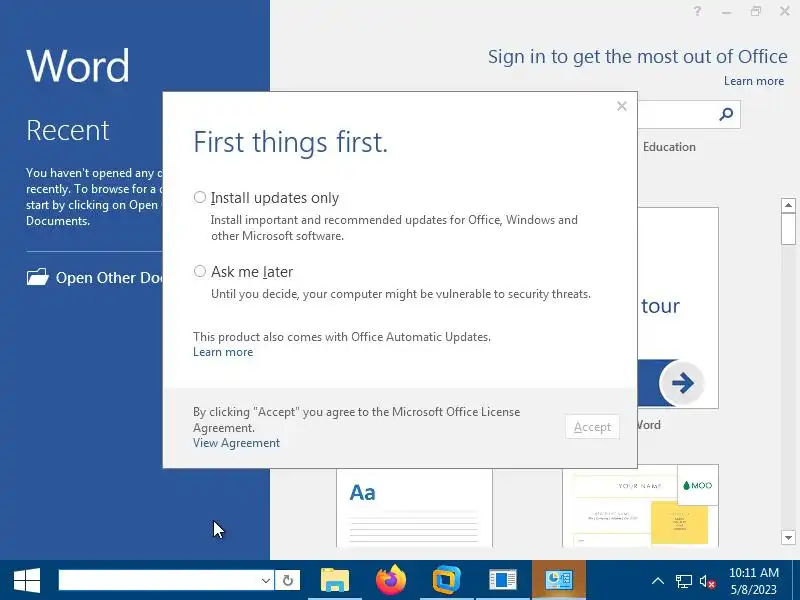
Task: Open File Explorer from the taskbar
Action: click(335, 580)
